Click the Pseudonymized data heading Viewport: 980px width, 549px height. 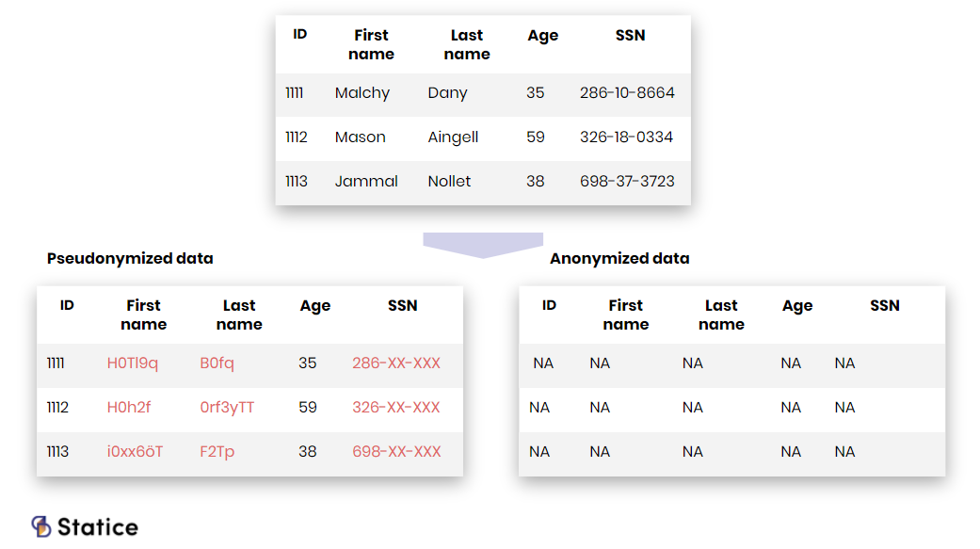[130, 258]
